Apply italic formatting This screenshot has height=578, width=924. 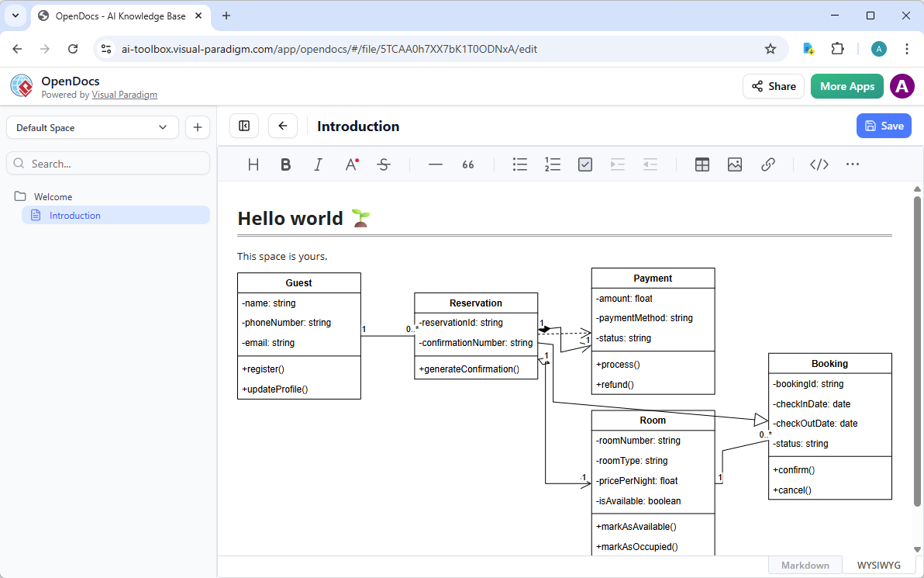click(318, 164)
